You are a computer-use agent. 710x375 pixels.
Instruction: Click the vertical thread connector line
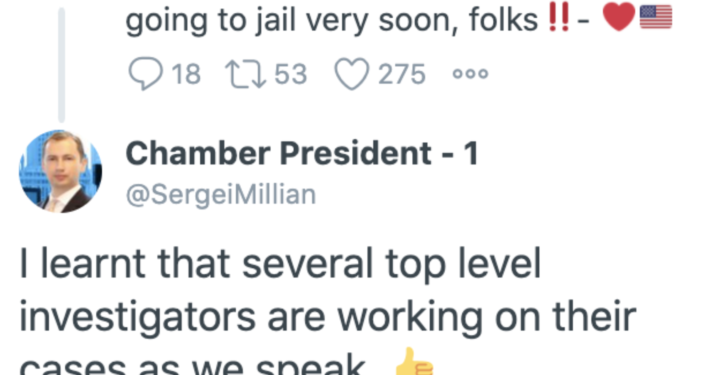(62, 65)
